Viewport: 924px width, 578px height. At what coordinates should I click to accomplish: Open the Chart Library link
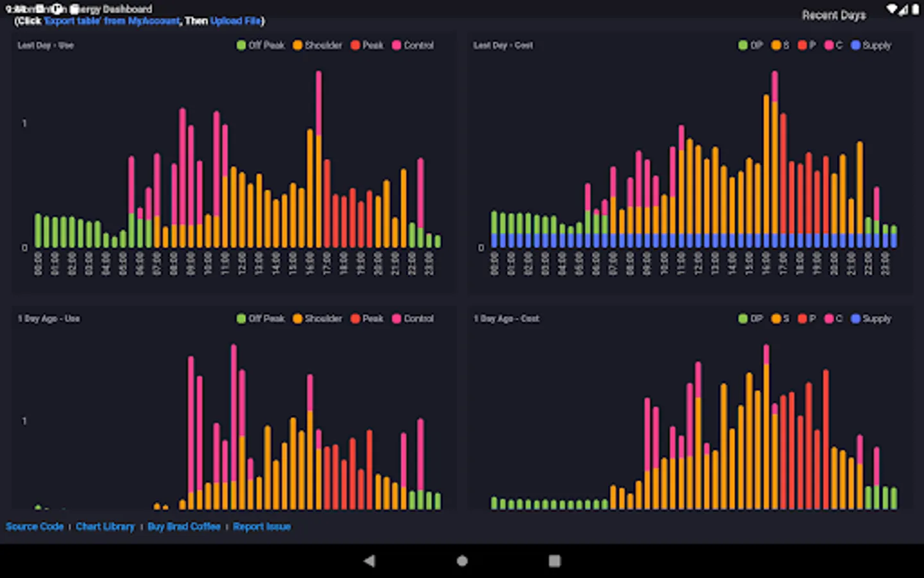coord(105,527)
